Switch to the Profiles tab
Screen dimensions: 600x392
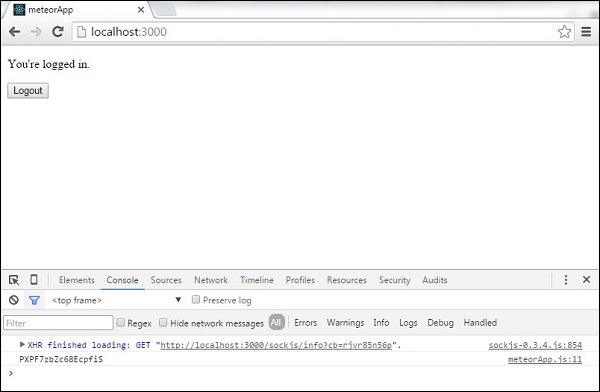point(300,280)
